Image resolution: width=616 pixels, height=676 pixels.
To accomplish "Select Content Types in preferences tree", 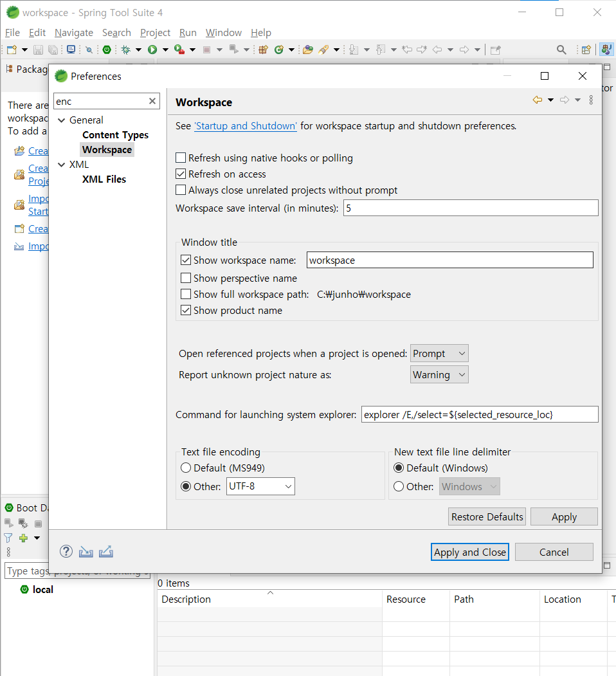I will pyautogui.click(x=116, y=135).
